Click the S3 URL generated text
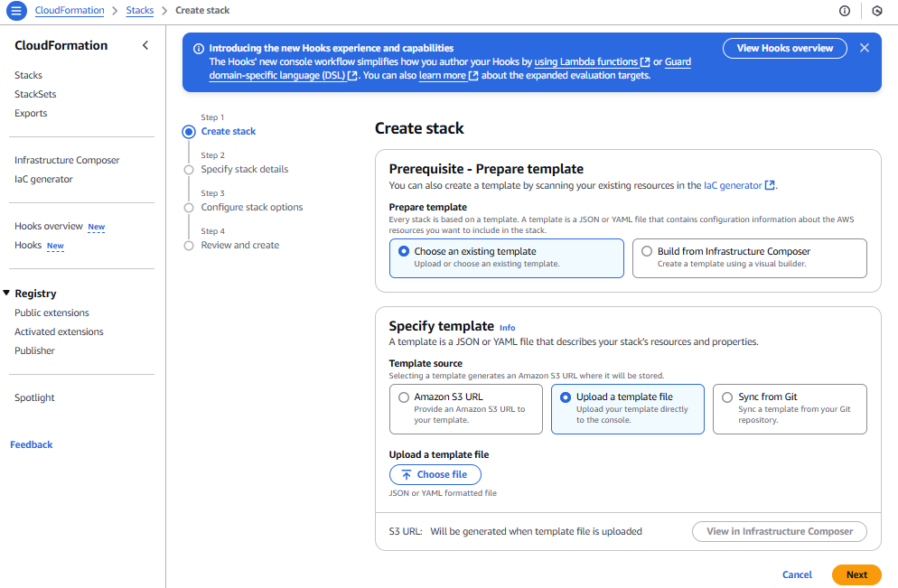The width and height of the screenshot is (898, 588). 536,531
